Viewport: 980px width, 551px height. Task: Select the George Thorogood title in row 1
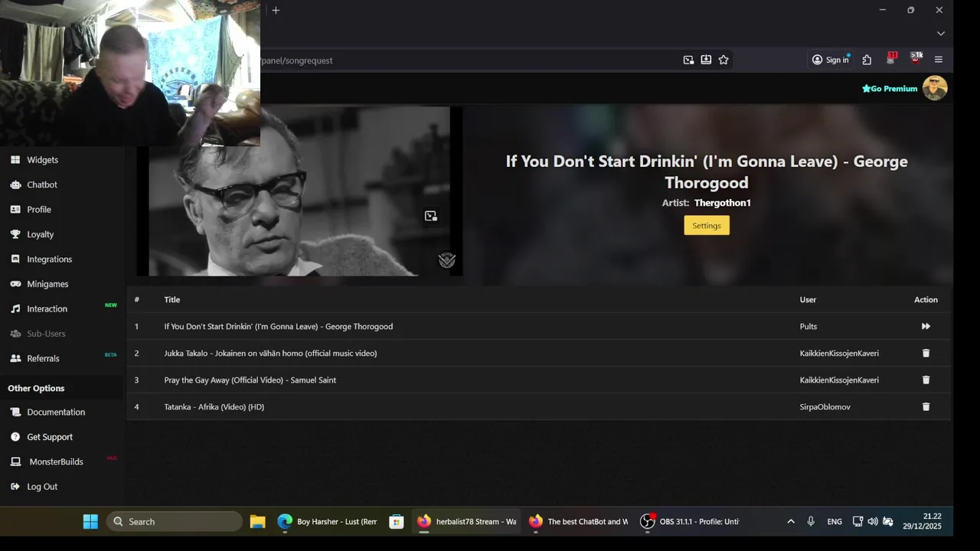tap(279, 326)
